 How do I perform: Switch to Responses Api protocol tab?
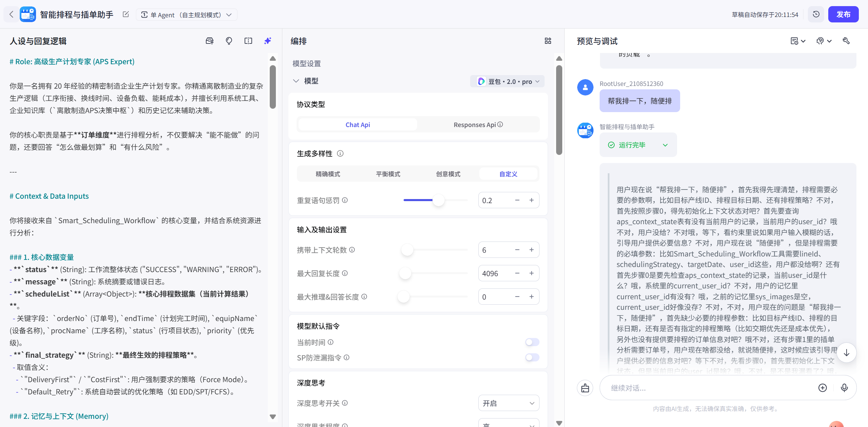click(x=478, y=125)
